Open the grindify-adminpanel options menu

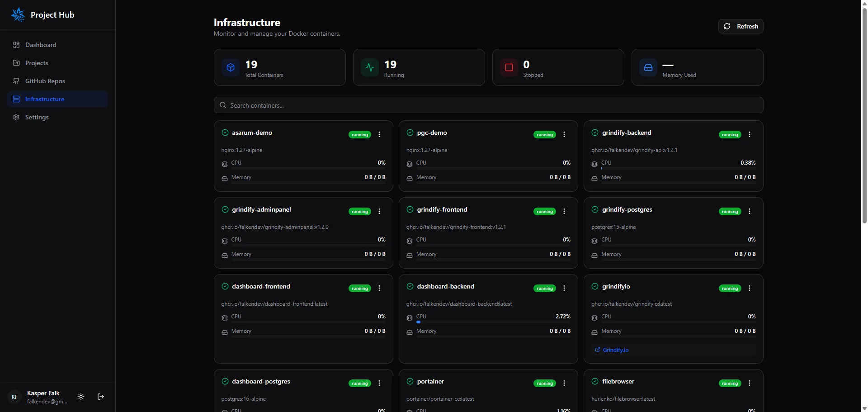pyautogui.click(x=379, y=211)
